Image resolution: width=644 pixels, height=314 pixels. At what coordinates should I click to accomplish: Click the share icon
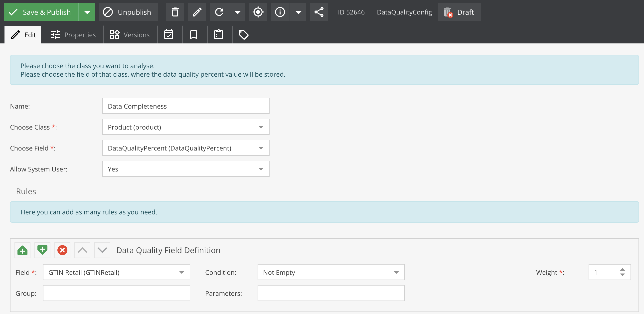click(319, 12)
